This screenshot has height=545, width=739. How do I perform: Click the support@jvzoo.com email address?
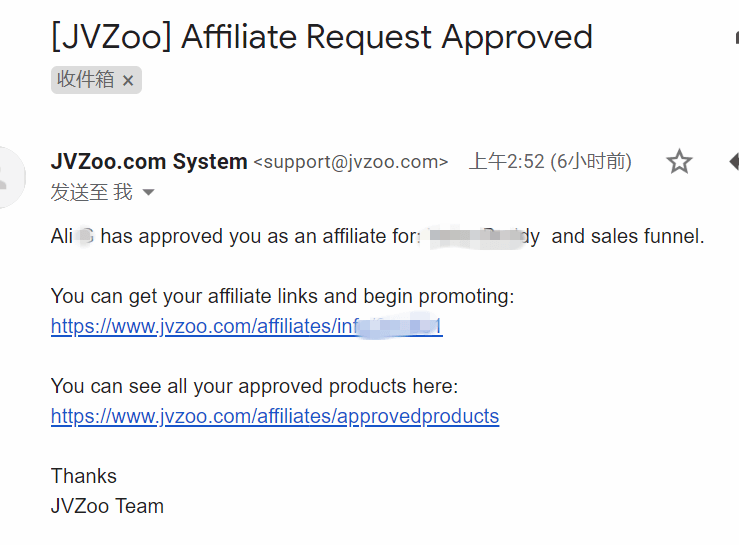click(351, 162)
